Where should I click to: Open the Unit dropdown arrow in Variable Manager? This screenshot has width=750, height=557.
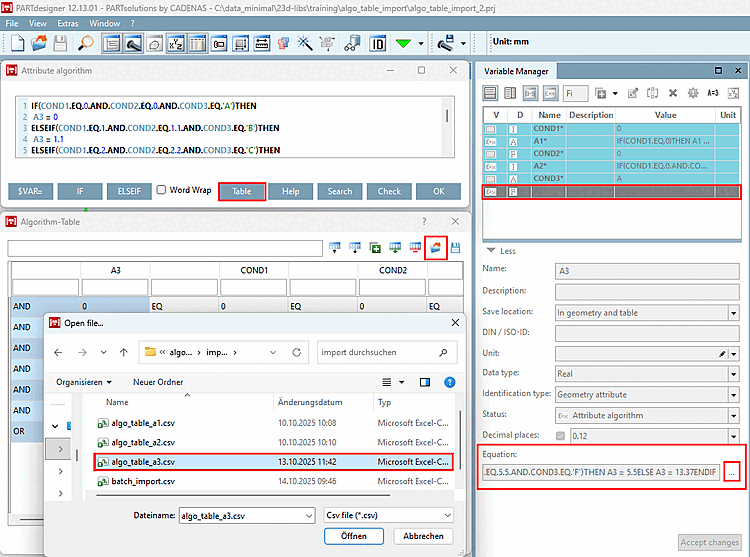(x=734, y=354)
